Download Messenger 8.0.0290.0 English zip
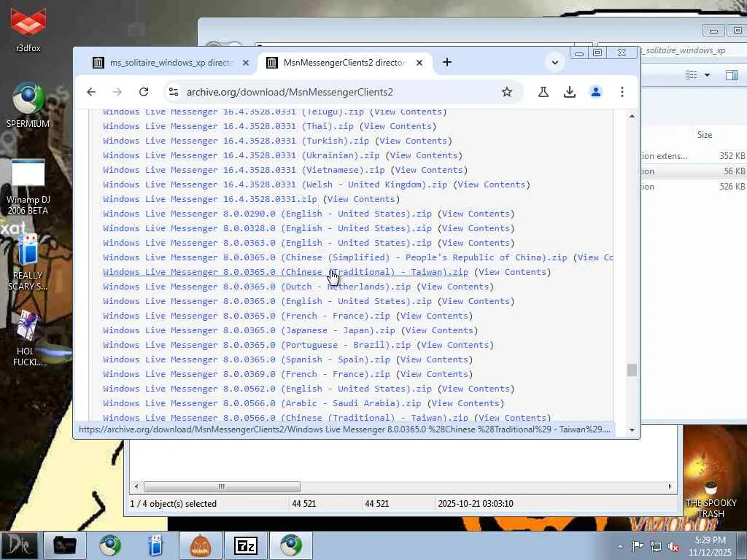 coord(267,214)
